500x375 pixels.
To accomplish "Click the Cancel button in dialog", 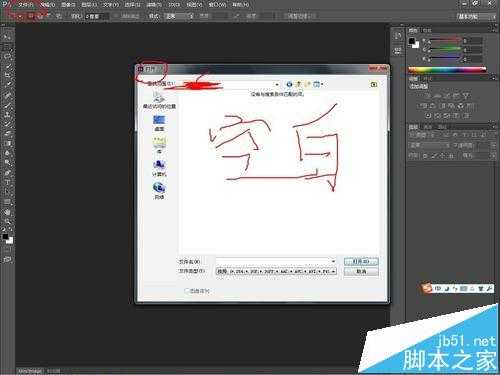I will click(x=361, y=272).
